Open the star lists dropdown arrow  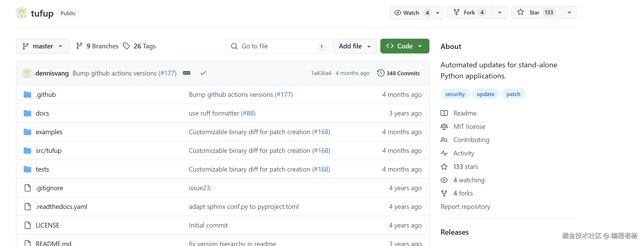pyautogui.click(x=569, y=13)
